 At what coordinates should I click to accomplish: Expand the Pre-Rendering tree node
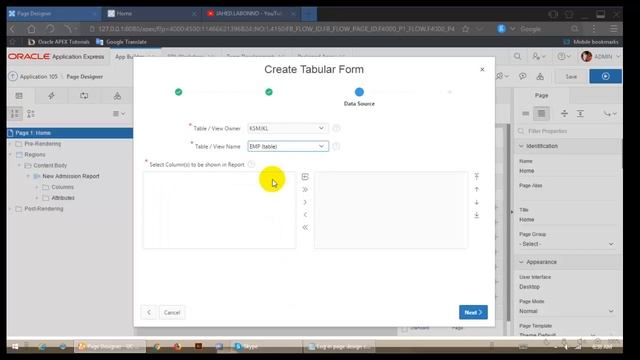(x=11, y=144)
